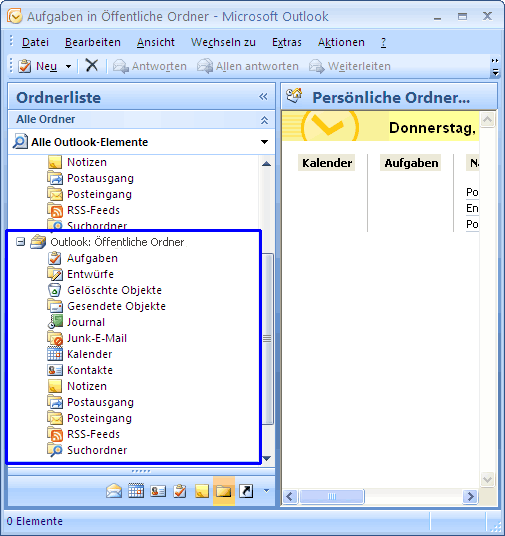Click the horizontal scrollbar right arrow
Image resolution: width=505 pixels, height=536 pixels.
(x=470, y=496)
